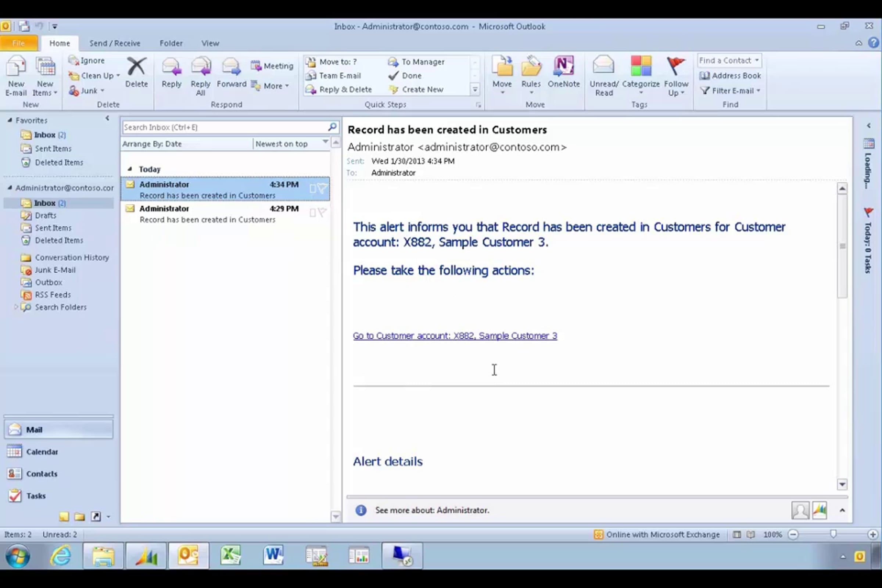
Task: Click inside the Find a Contact field
Action: 724,60
